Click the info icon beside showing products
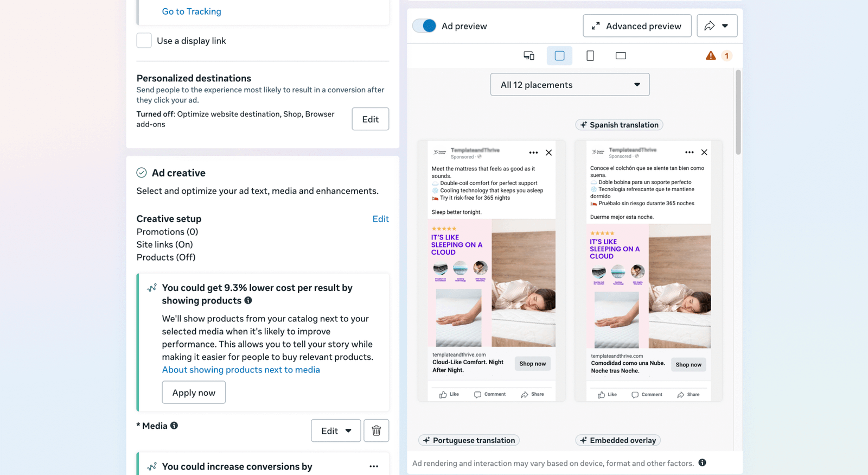 pyautogui.click(x=248, y=300)
